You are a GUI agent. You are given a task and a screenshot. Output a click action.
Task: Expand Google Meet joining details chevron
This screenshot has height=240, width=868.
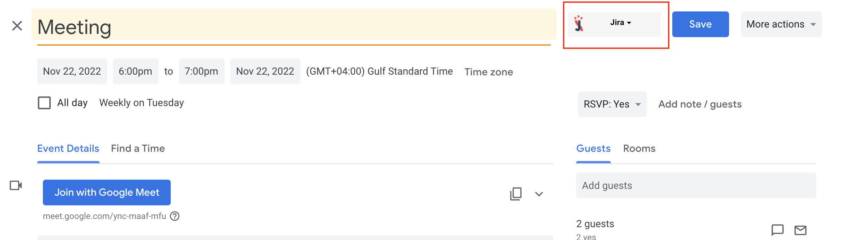pos(539,194)
